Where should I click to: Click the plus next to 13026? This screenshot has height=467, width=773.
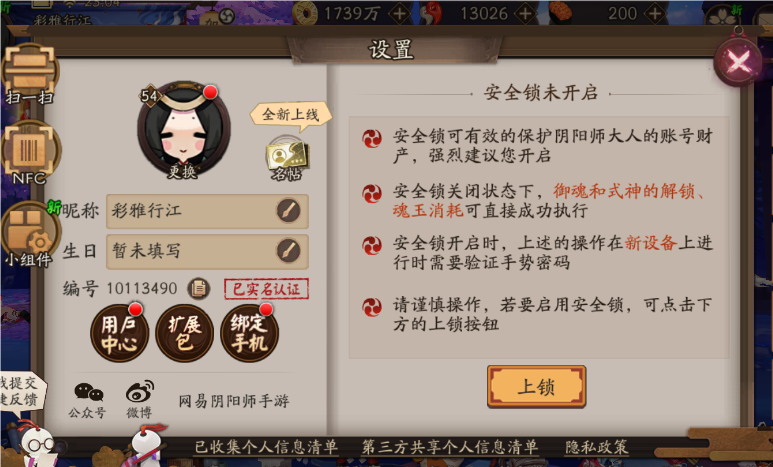click(x=526, y=14)
